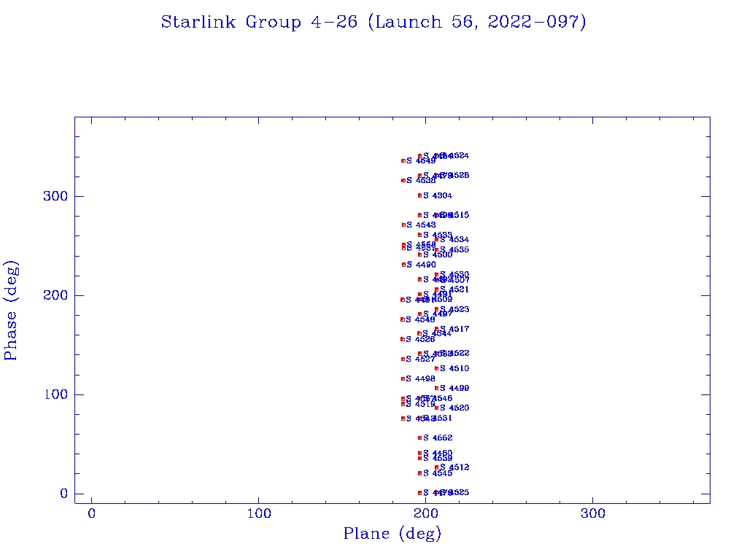Click the S 4523 satellite label
This screenshot has height=560, width=747.
click(454, 309)
